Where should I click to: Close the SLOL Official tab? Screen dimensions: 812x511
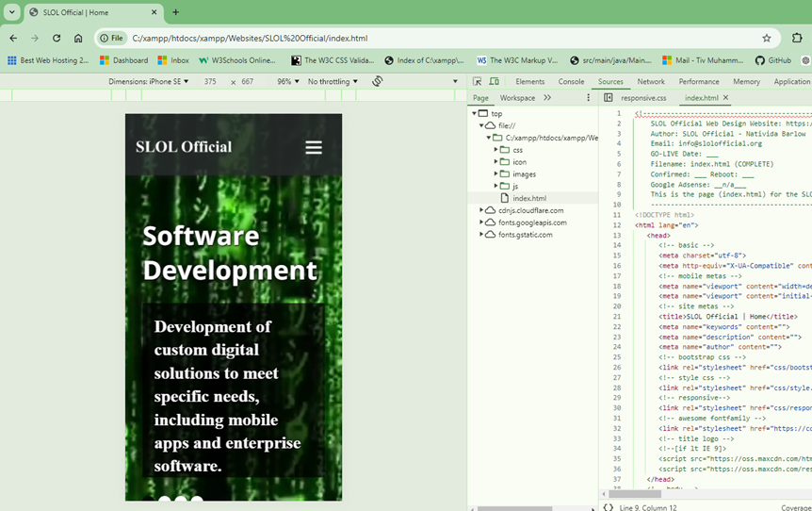click(154, 12)
